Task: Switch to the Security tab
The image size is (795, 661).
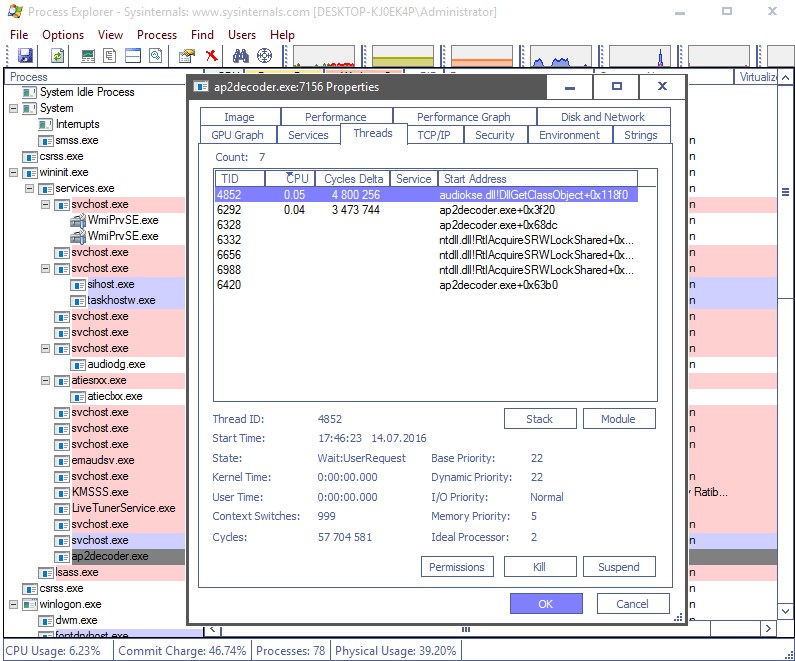Action: pos(494,135)
